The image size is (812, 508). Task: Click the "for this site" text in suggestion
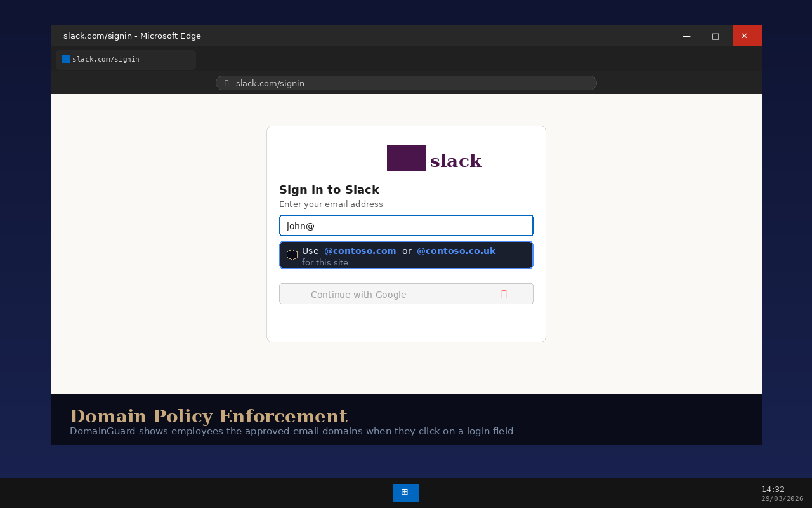(325, 262)
